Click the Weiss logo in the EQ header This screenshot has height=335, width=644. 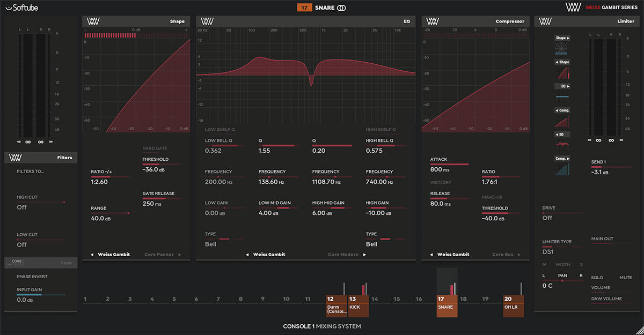(207, 21)
